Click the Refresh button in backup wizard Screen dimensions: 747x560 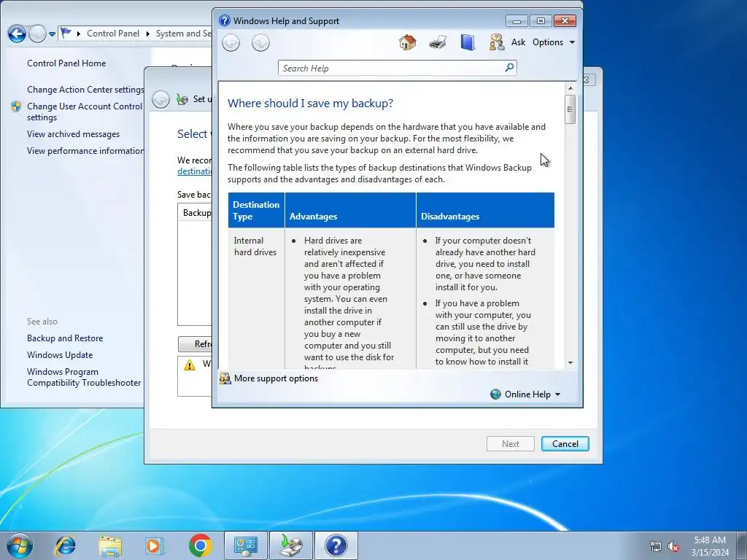coord(196,344)
